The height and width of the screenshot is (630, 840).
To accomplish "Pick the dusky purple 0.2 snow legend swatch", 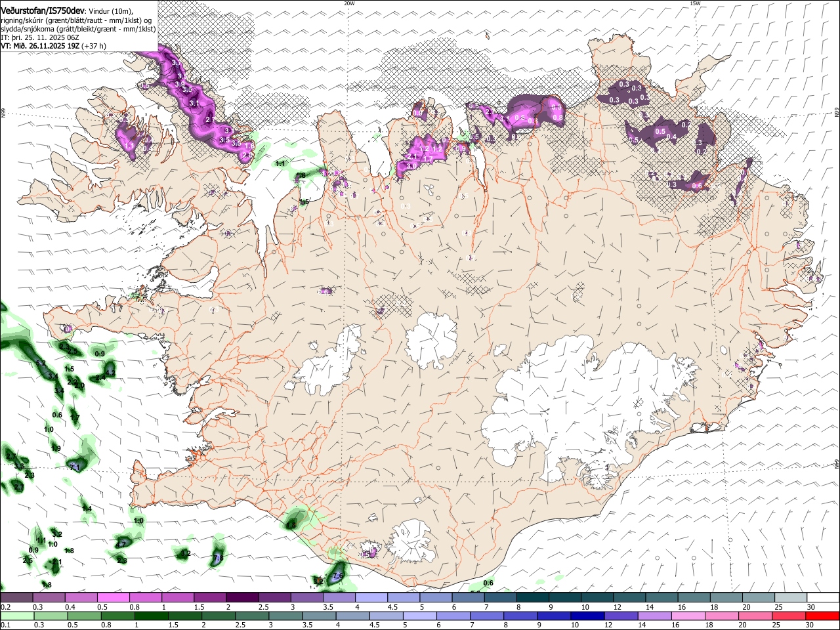I will (x=16, y=598).
